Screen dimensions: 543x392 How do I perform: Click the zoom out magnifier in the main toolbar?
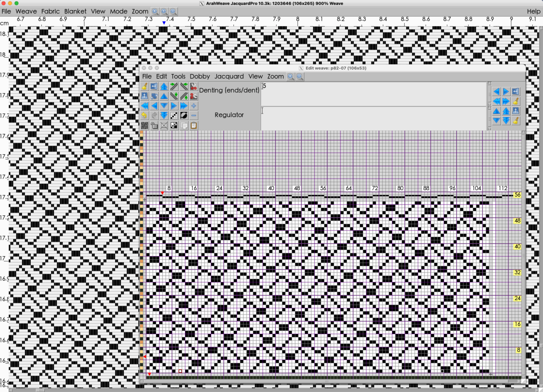[173, 12]
